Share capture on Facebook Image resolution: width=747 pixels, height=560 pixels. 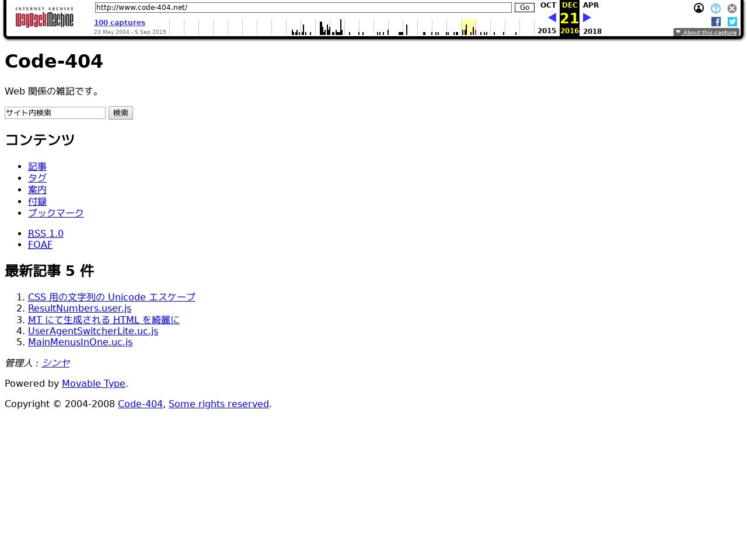716,22
